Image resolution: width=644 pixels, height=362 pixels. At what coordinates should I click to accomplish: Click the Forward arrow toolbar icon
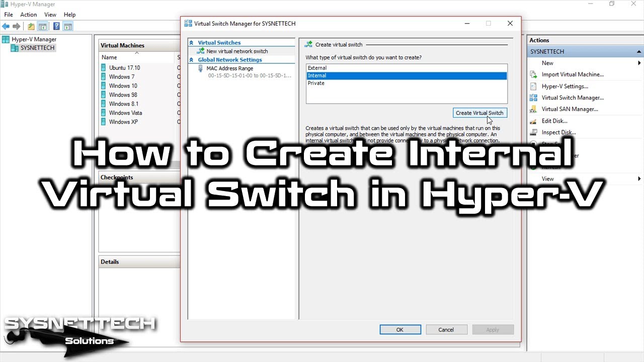point(17,26)
